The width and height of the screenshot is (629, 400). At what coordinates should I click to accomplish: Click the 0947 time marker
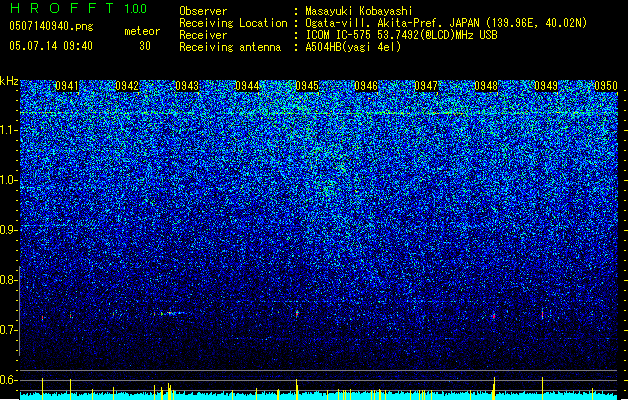pos(426,86)
